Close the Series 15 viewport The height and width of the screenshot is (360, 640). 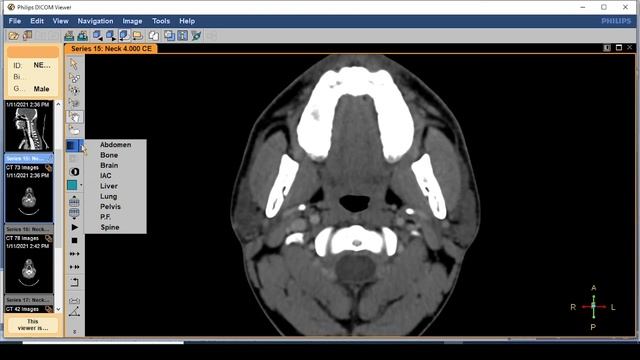[x=629, y=48]
